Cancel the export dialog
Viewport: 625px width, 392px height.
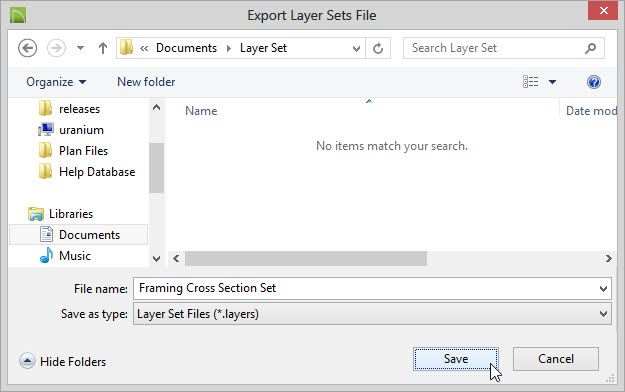(x=556, y=359)
